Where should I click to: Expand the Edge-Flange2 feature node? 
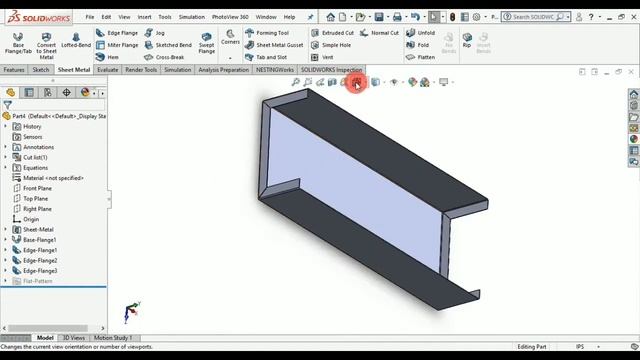click(5, 260)
